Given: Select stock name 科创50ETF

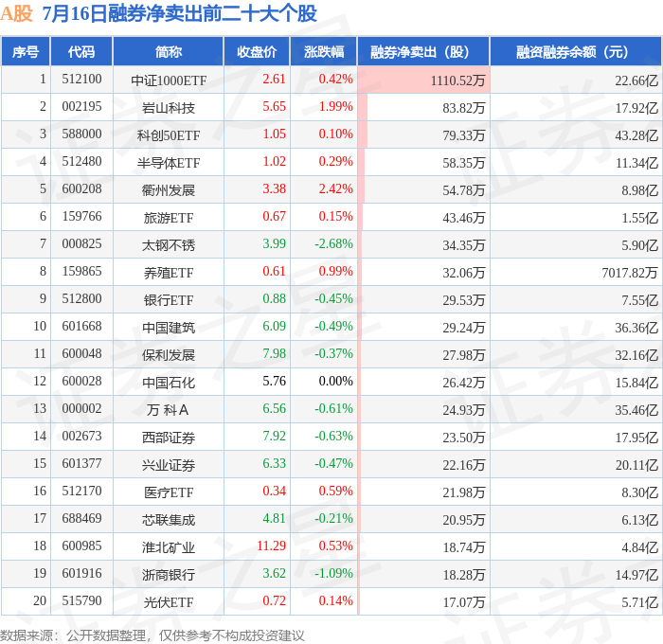Looking at the screenshot, I should (169, 134).
